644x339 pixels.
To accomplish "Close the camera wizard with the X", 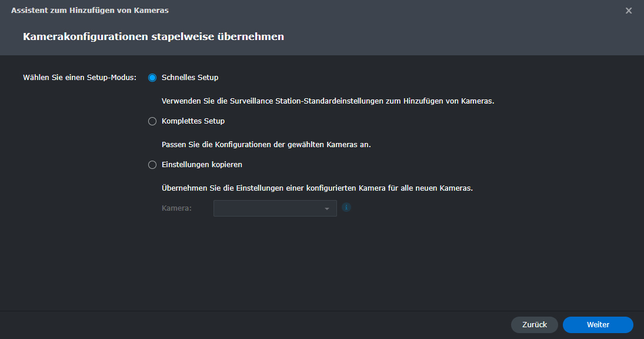I will coord(628,11).
